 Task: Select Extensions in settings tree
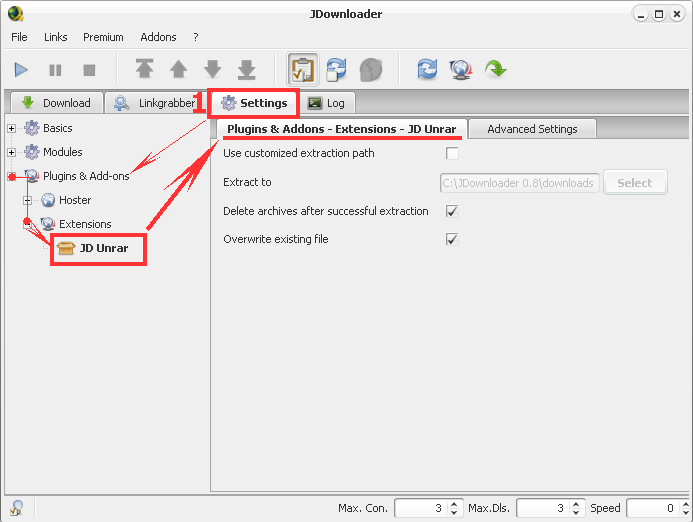(85, 224)
